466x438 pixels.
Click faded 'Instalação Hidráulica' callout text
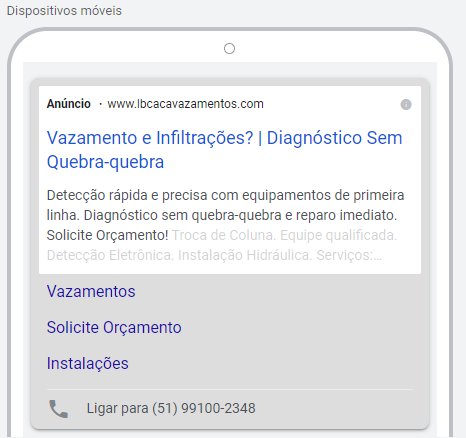(x=245, y=255)
